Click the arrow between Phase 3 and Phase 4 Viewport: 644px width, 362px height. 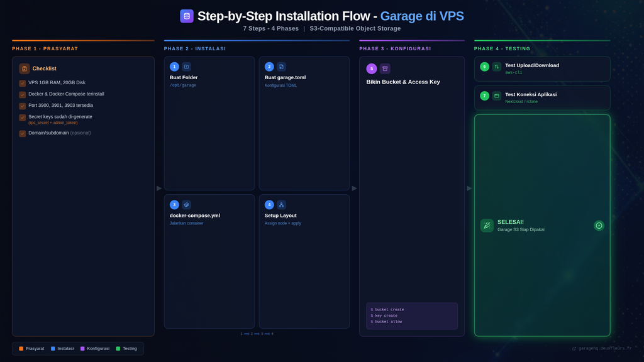(x=469, y=189)
